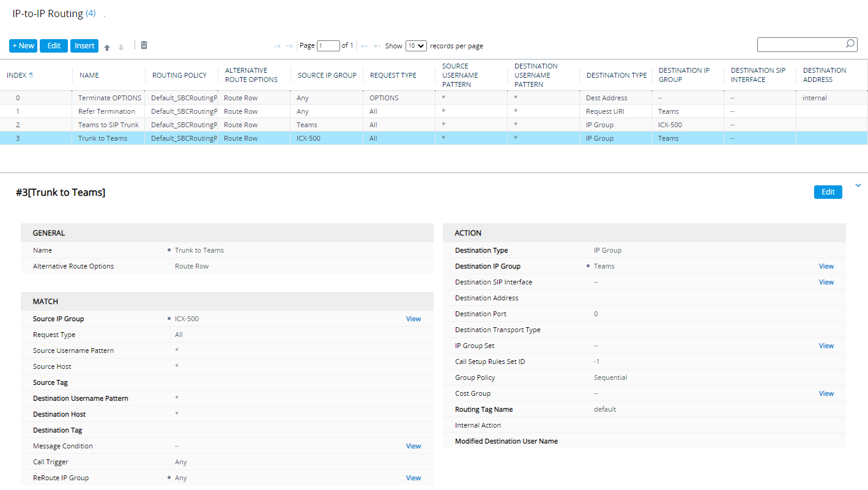
Task: Click Edit button in details panel
Action: [x=828, y=192]
